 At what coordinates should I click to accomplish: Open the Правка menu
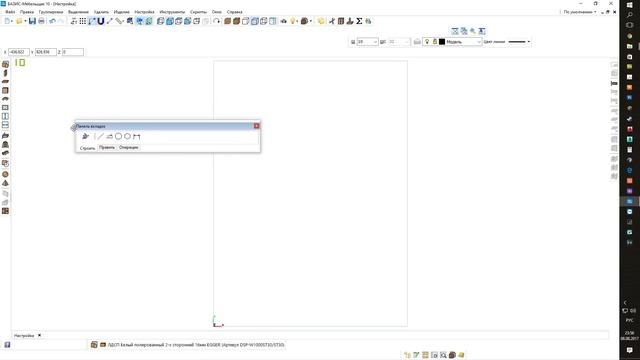click(x=27, y=12)
